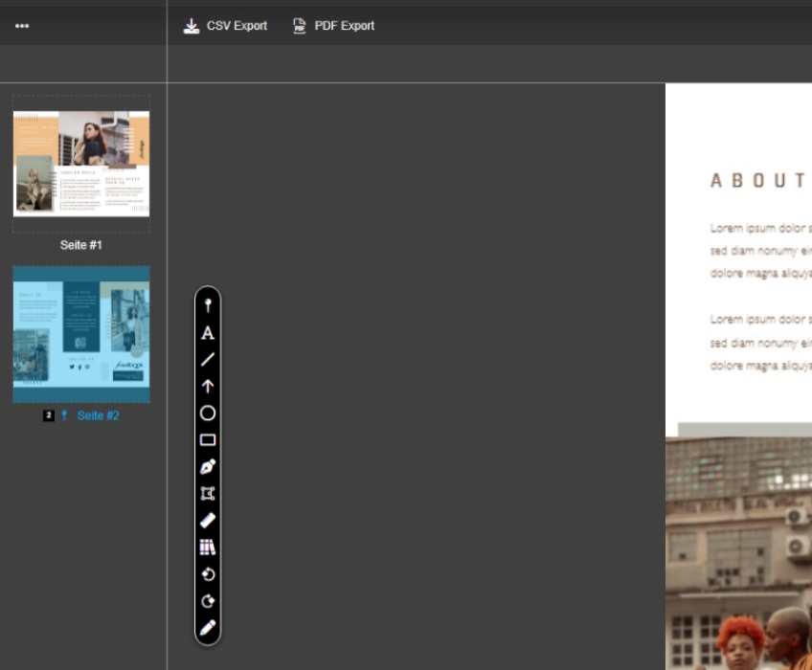Viewport: 812px width, 670px height.
Task: Click the rotate counterclockwise icon
Action: pyautogui.click(x=208, y=574)
